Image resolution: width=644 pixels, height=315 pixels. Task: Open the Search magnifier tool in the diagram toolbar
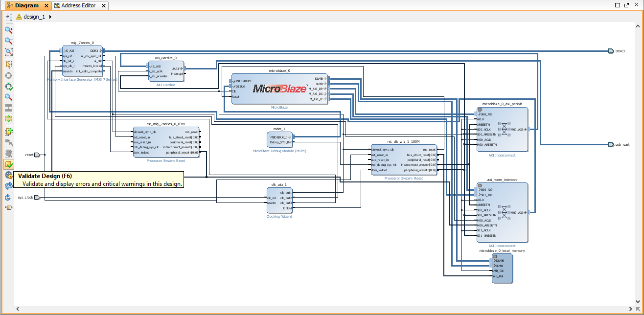tap(8, 97)
